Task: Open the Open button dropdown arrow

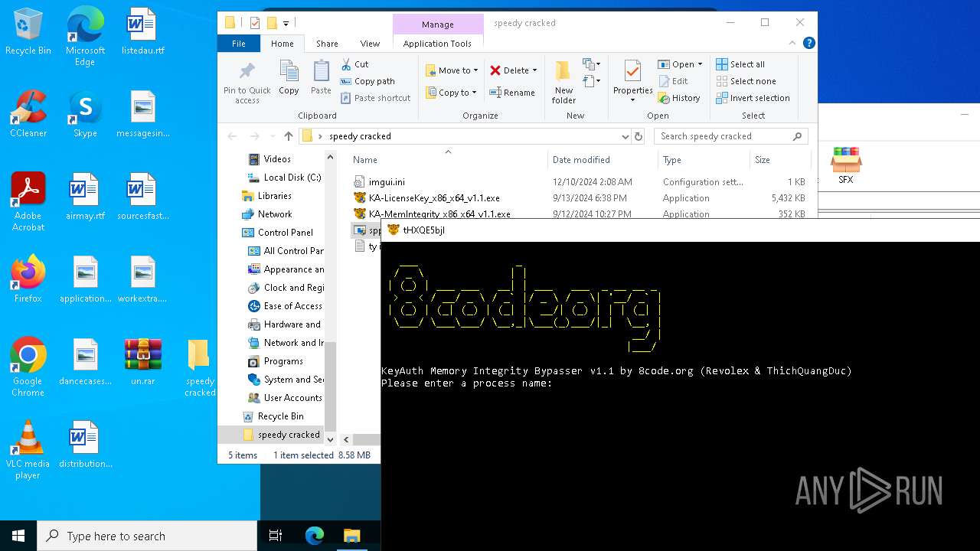Action: [x=700, y=64]
